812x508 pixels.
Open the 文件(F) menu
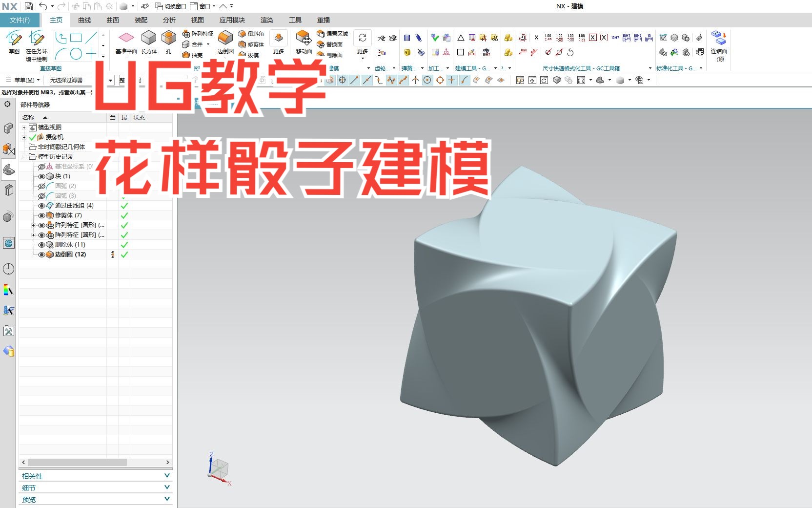[20, 20]
